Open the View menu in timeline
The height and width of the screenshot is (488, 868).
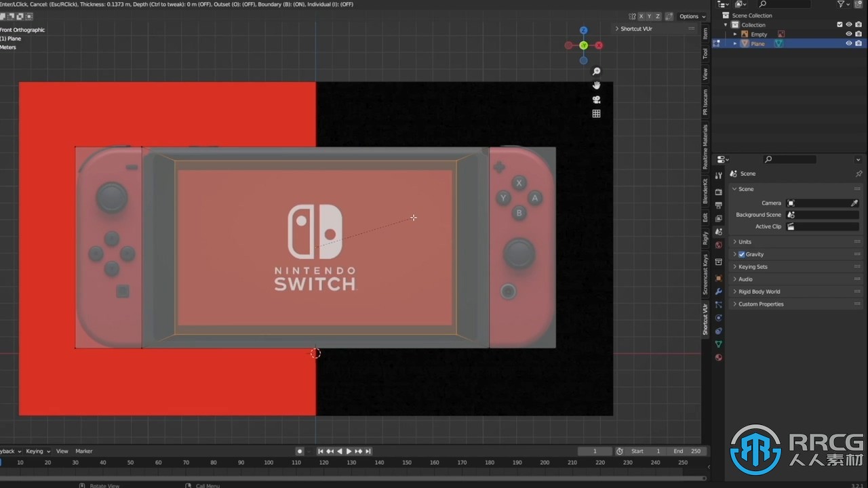tap(62, 451)
